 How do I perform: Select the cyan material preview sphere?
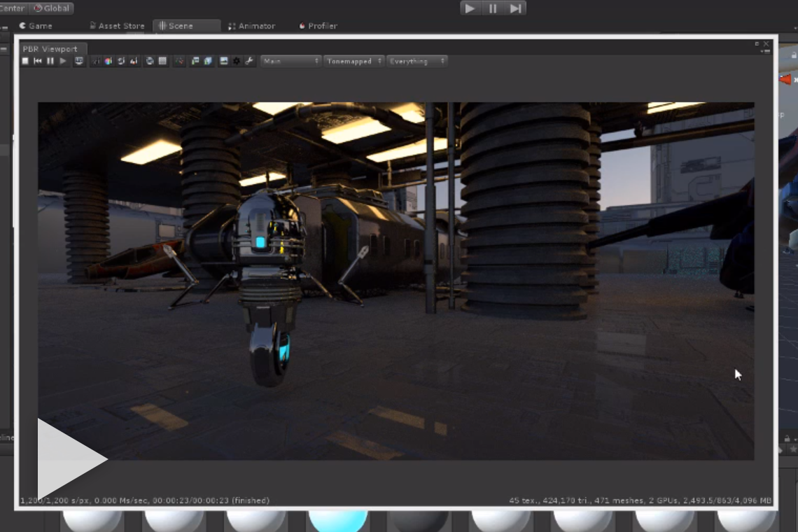click(338, 521)
